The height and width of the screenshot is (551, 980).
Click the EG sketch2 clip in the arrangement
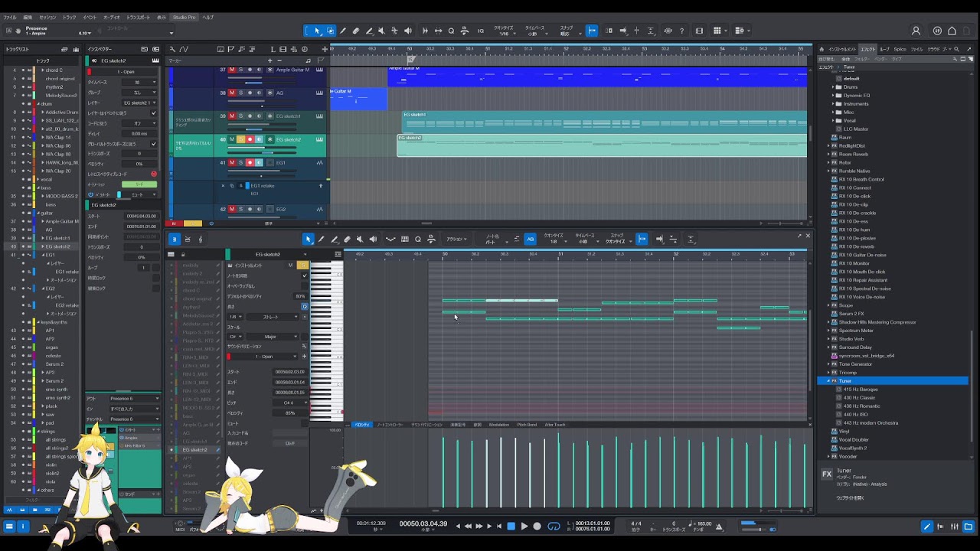[602, 145]
